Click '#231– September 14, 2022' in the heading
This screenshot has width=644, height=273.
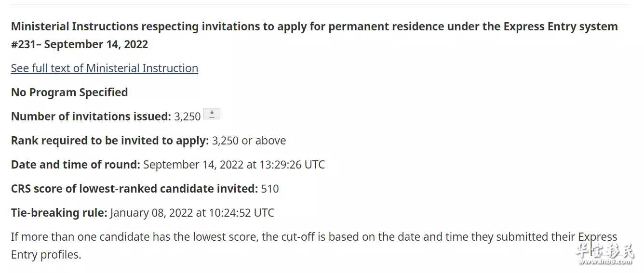pyautogui.click(x=80, y=44)
